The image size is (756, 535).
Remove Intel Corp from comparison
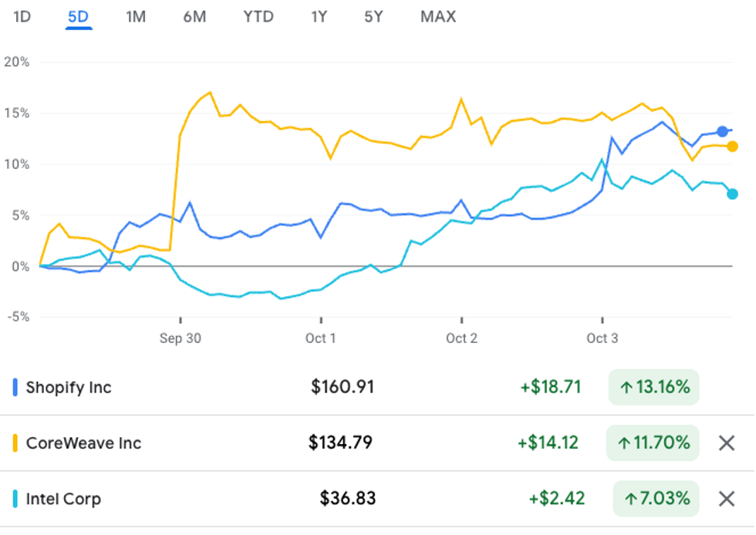click(726, 499)
